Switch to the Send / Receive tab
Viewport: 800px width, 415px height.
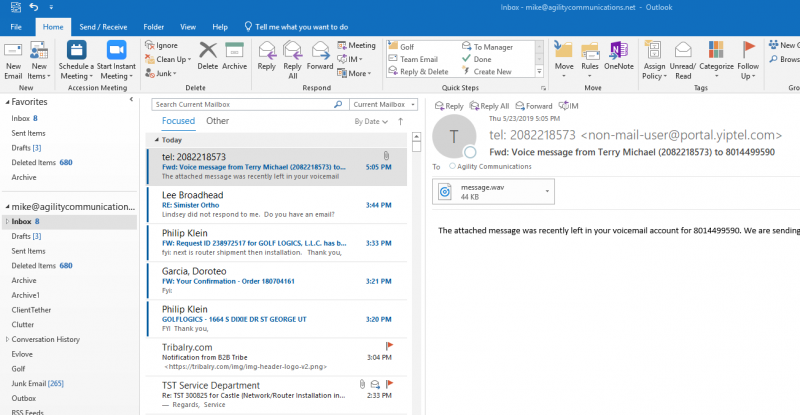point(103,27)
